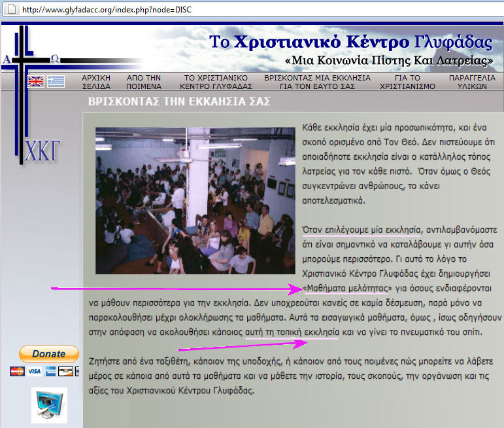This screenshot has width=504, height=428.
Task: Open the ΓΙΑ ΤΟ ΧΡΙΣΤΙΑΝΙΣΜΟ menu item
Action: (407, 82)
